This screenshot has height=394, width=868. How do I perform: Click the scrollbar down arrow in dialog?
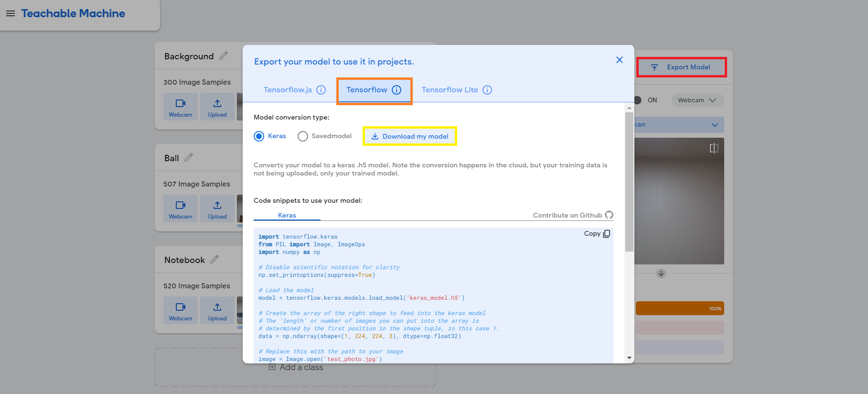[x=629, y=358]
